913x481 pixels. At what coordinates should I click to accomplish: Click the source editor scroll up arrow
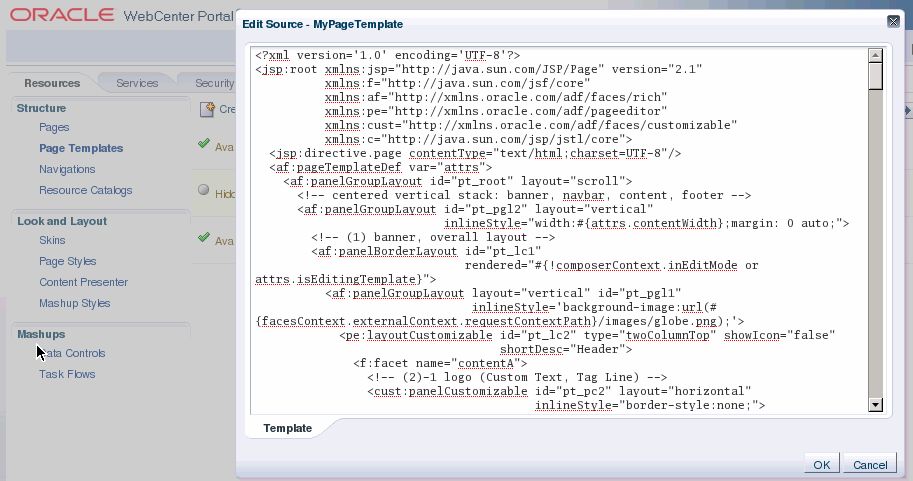[875, 55]
